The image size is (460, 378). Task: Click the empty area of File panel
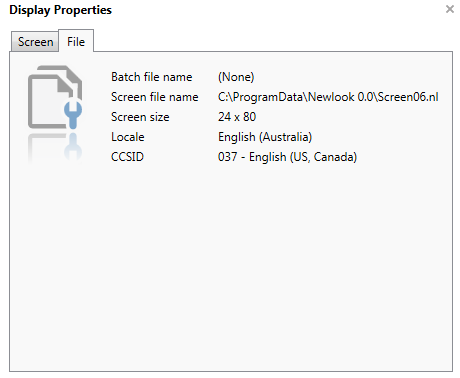(231, 267)
